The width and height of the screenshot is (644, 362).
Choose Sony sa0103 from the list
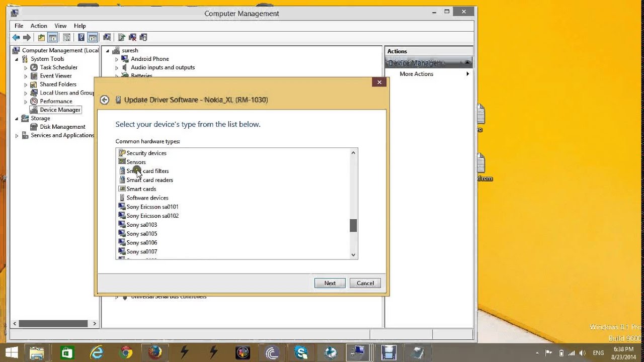click(x=141, y=225)
